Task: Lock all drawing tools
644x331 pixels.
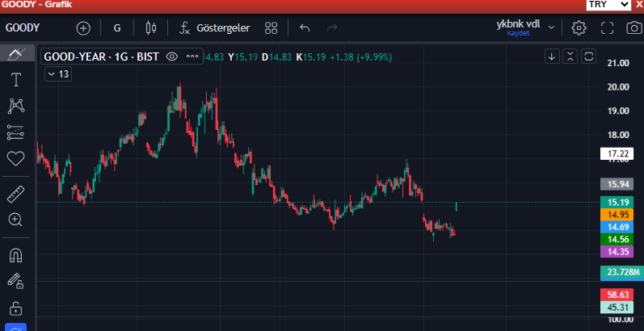Action: tap(16, 308)
